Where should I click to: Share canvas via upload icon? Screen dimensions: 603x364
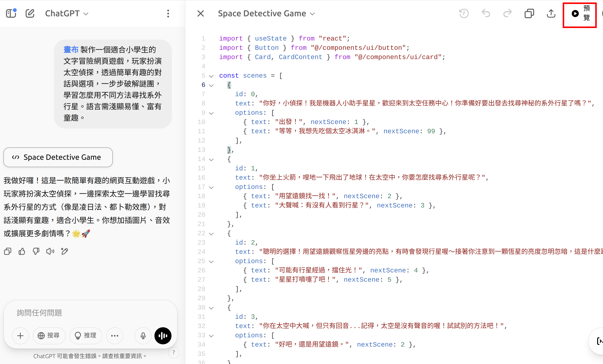click(551, 13)
